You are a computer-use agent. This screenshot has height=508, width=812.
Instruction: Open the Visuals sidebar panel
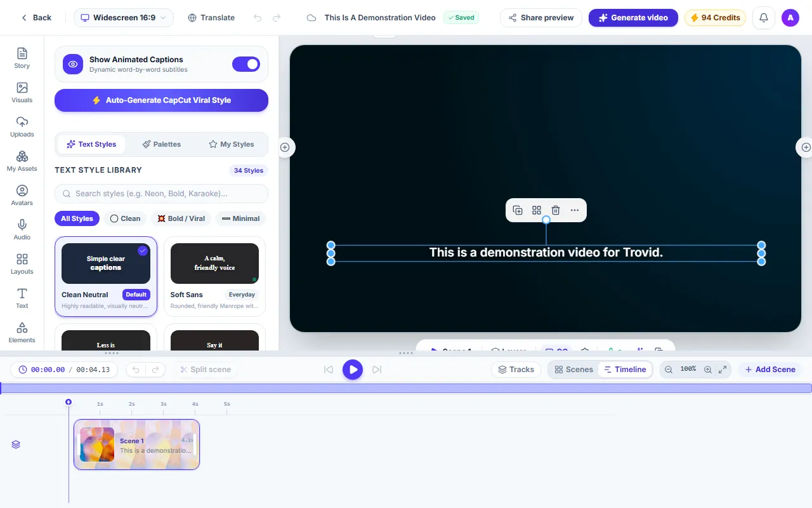point(22,92)
